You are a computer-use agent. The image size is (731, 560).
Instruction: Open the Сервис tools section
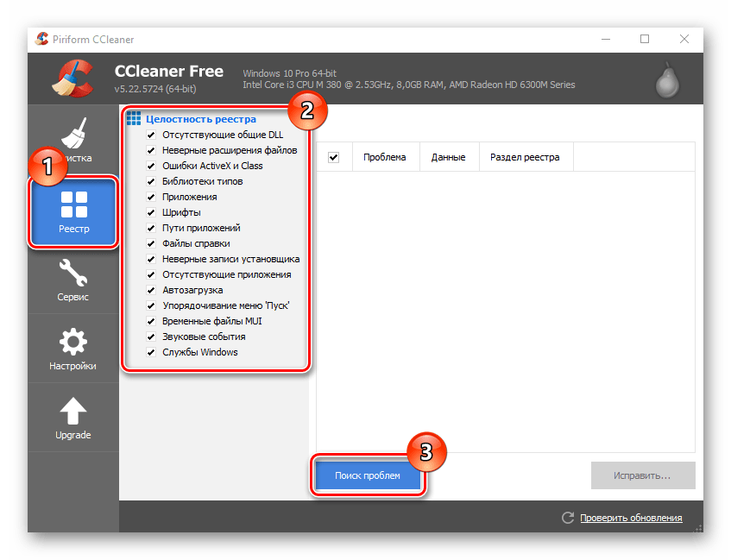click(x=73, y=280)
